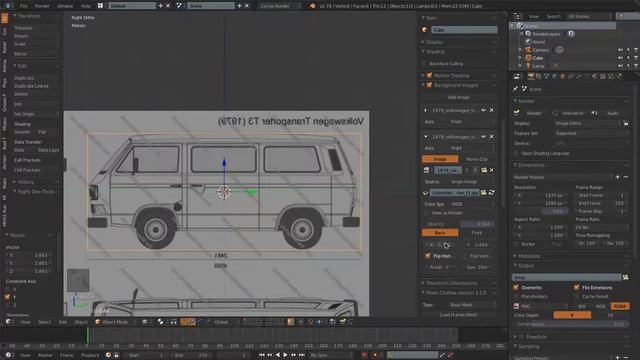Open the Add menu in viewport header
The width and height of the screenshot is (640, 360).
tap(63, 322)
